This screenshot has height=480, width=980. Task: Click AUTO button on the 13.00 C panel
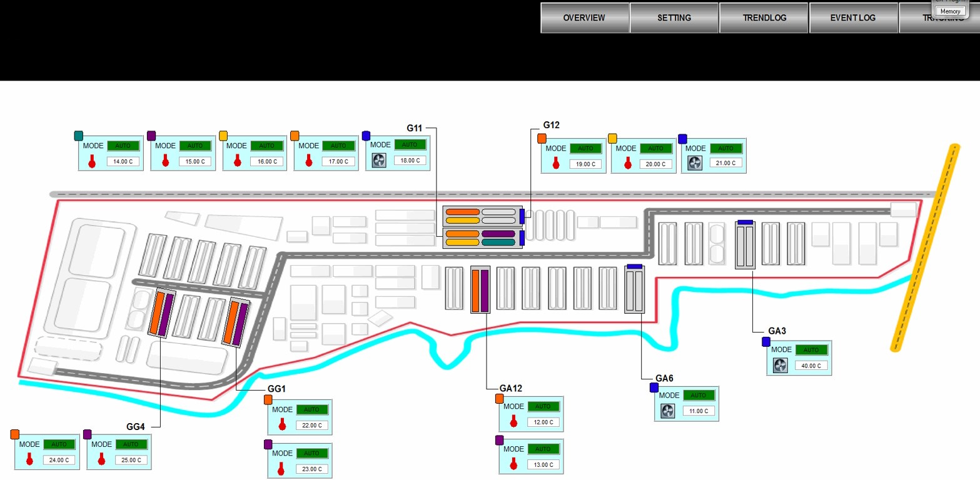point(543,449)
